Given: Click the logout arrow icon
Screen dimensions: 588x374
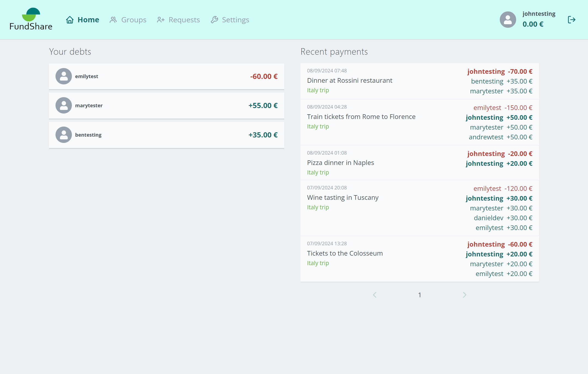Looking at the screenshot, I should (x=571, y=20).
